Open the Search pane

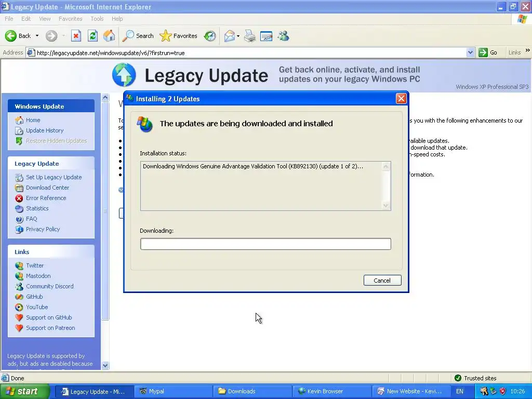(138, 36)
